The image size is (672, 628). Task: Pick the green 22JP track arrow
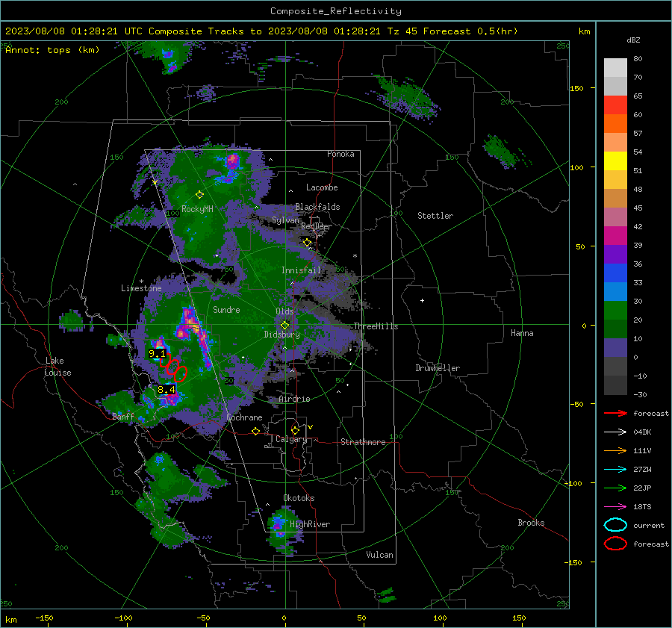(615, 488)
